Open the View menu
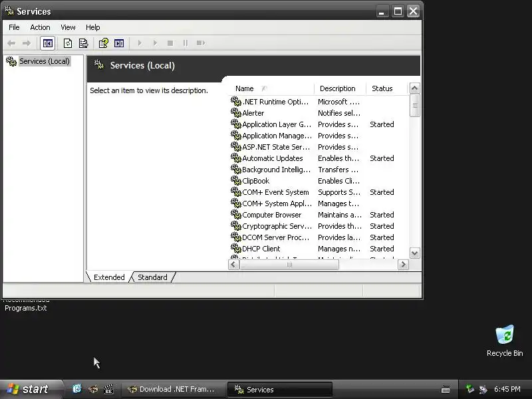The height and width of the screenshot is (399, 532). pyautogui.click(x=68, y=27)
